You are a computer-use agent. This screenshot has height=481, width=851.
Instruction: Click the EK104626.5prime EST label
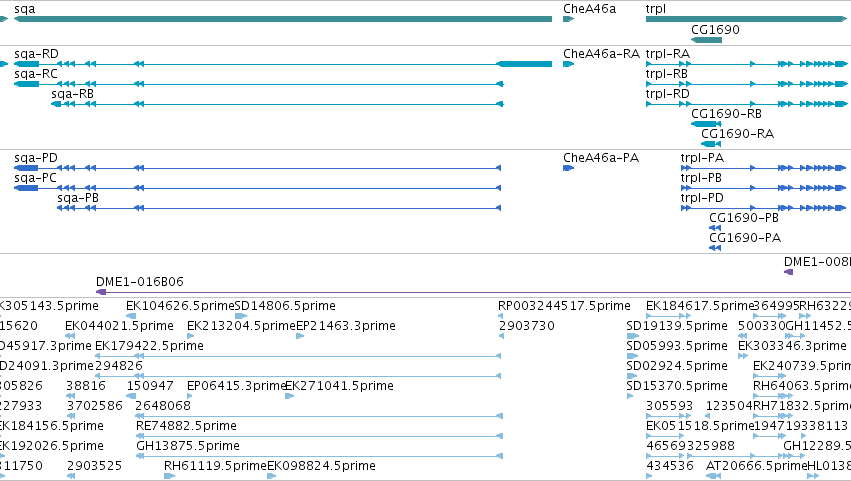click(180, 306)
